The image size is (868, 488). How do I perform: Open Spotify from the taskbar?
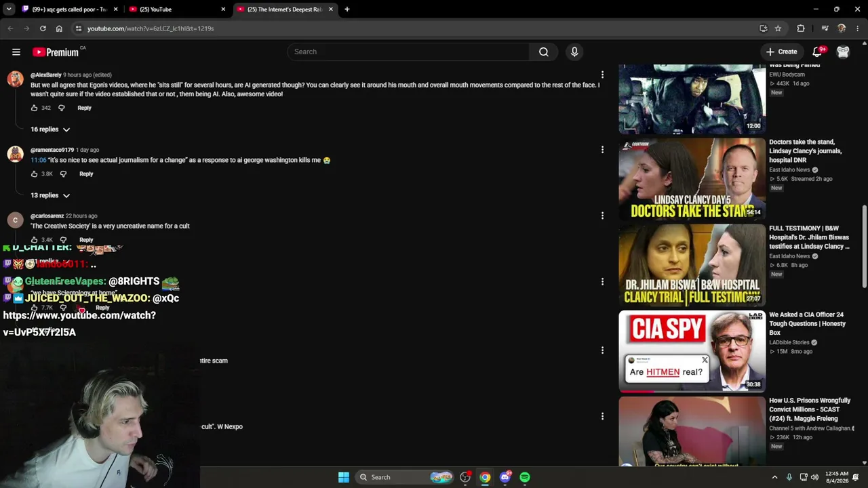pyautogui.click(x=525, y=477)
